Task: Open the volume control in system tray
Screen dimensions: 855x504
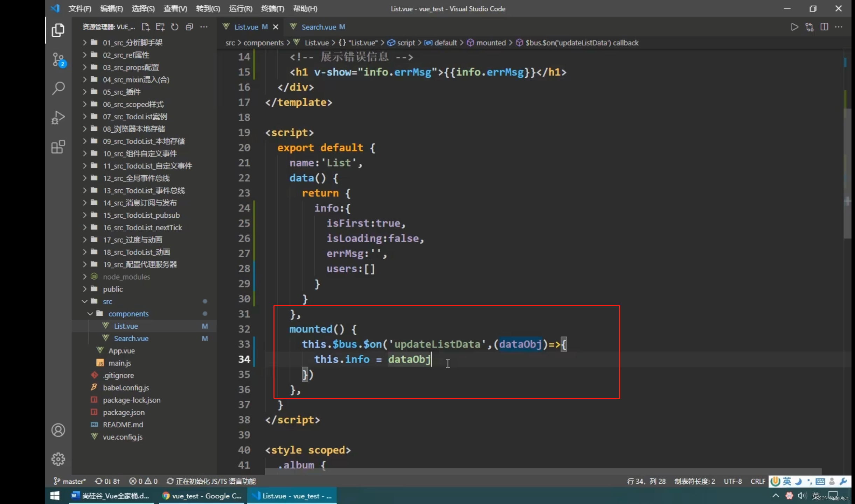Action: (802, 496)
